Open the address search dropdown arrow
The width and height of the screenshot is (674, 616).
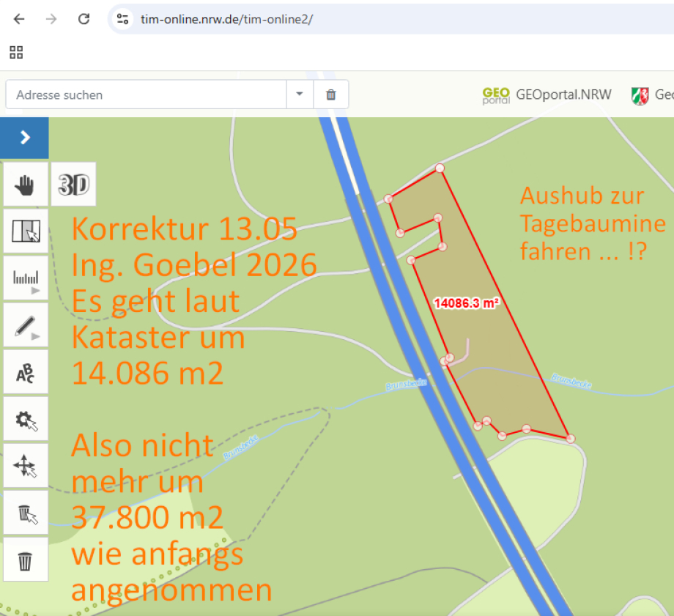pyautogui.click(x=300, y=94)
